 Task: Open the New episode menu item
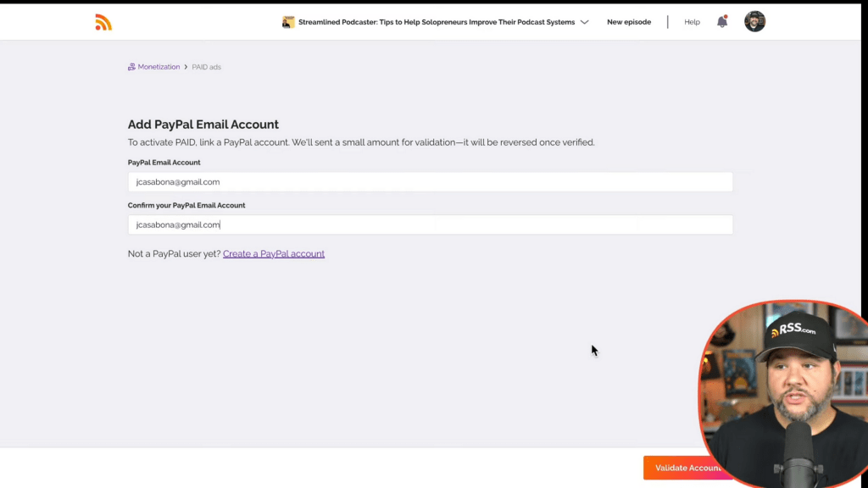click(628, 22)
